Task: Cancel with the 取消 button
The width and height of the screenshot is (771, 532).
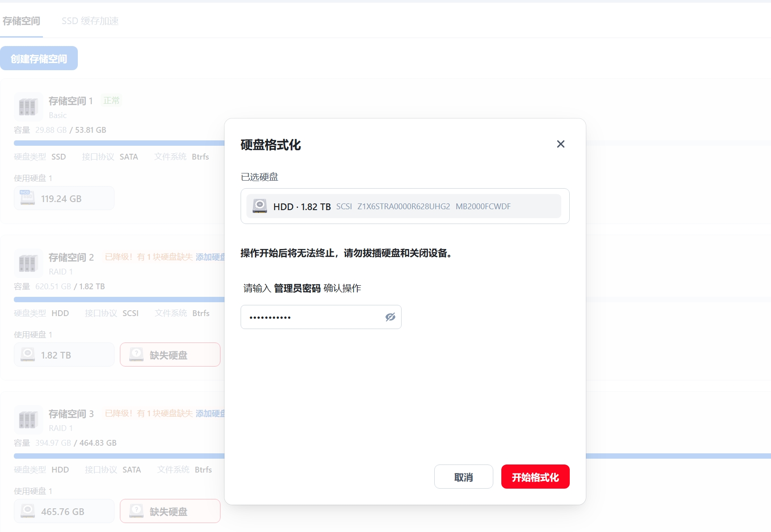Action: point(463,477)
